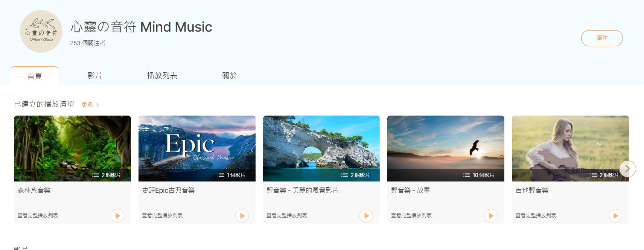Click the 10個影片 list icon on eagle thumbnail
Viewport: 644px width, 250px height.
(x=467, y=175)
